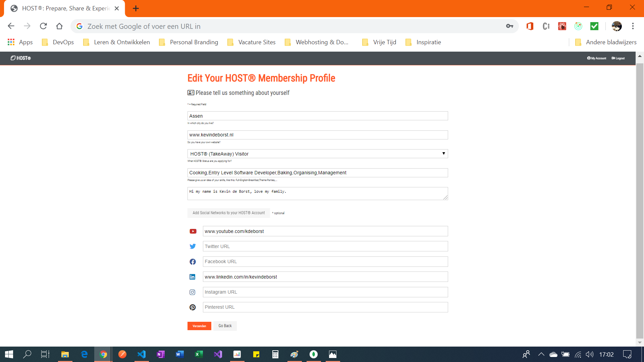Open OneNote from the taskbar
Screen dimensions: 644x362
point(161,354)
